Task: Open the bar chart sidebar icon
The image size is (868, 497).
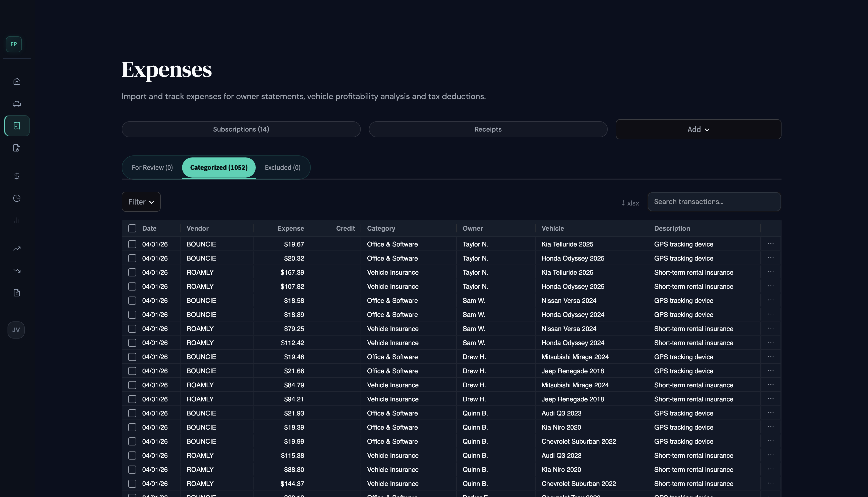Action: point(17,221)
